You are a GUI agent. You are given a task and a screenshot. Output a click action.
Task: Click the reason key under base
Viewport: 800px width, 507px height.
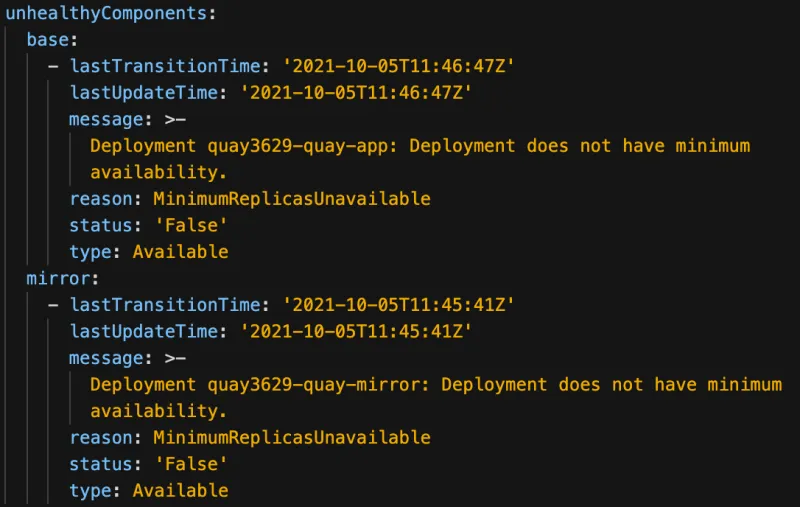100,199
